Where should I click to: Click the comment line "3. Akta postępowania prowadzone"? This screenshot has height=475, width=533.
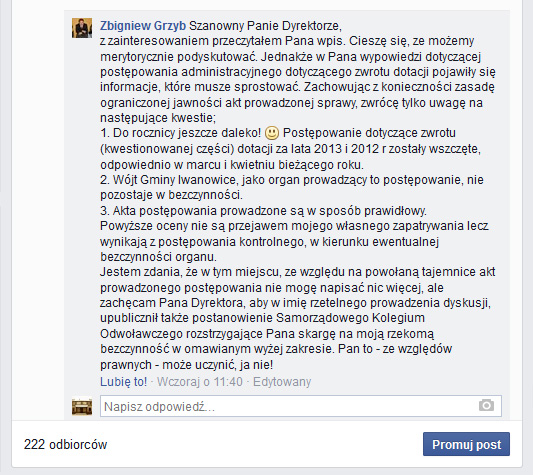click(263, 211)
